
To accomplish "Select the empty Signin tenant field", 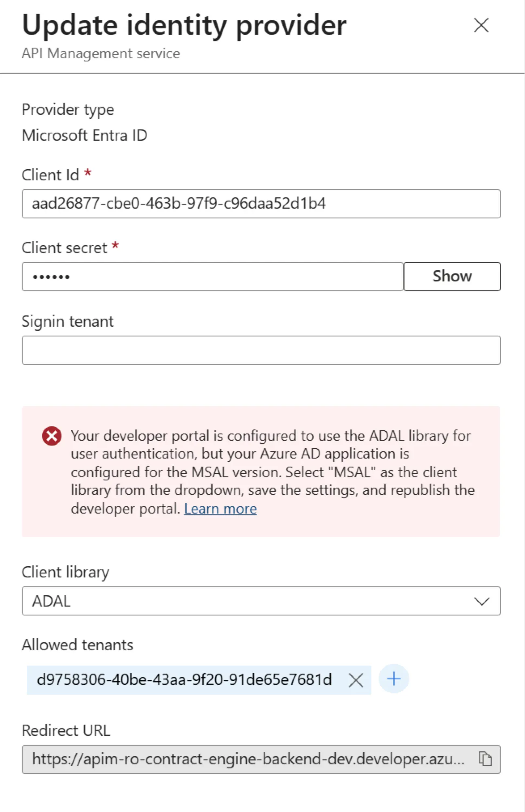I will click(x=261, y=350).
